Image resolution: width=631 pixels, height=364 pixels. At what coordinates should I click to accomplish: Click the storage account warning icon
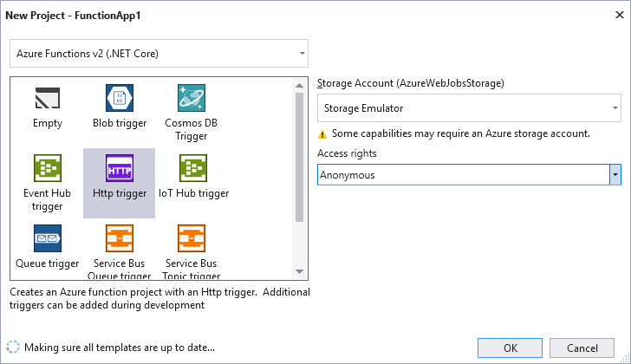tap(323, 134)
